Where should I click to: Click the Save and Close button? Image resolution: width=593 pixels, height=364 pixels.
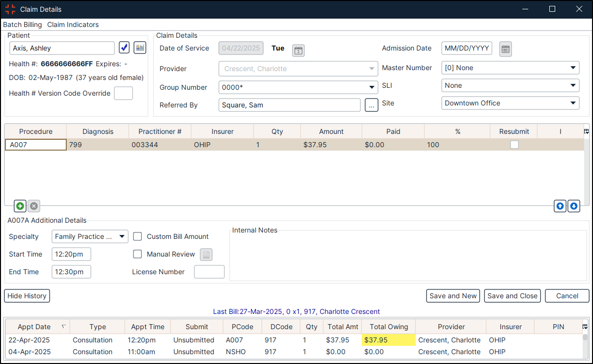point(512,296)
